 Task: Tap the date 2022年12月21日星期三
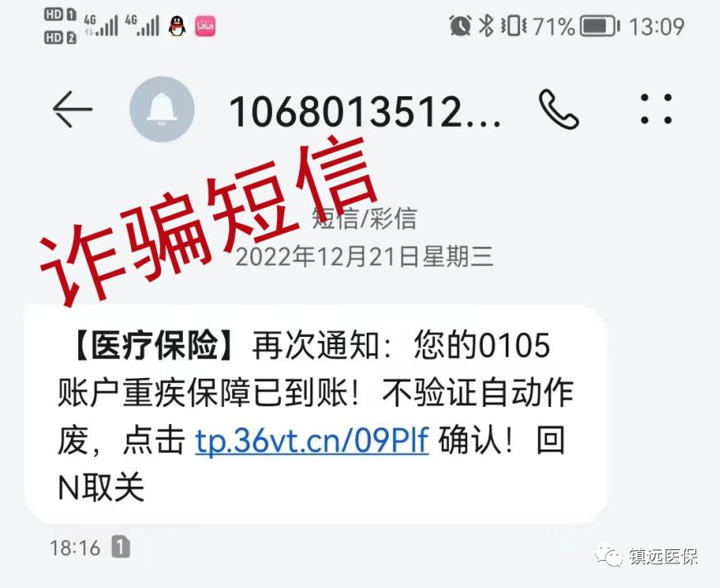(364, 257)
